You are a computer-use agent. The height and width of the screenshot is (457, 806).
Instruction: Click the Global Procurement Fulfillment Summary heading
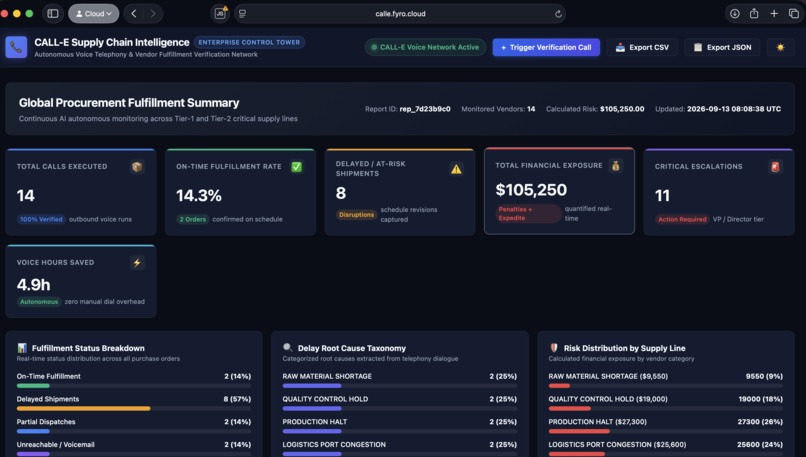129,103
